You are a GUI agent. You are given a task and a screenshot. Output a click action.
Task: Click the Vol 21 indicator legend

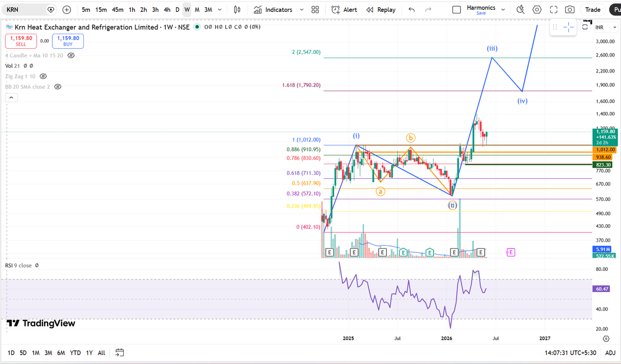click(12, 66)
